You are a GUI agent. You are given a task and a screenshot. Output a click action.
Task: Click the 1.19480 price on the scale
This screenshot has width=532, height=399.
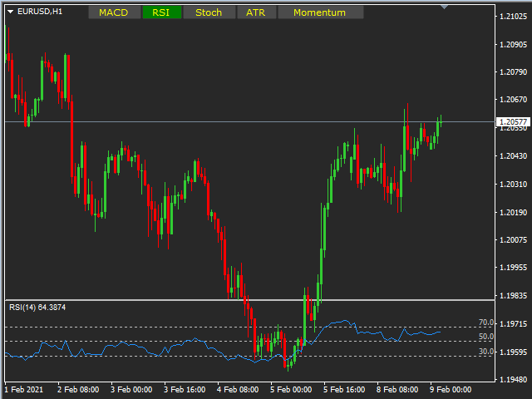coord(512,380)
